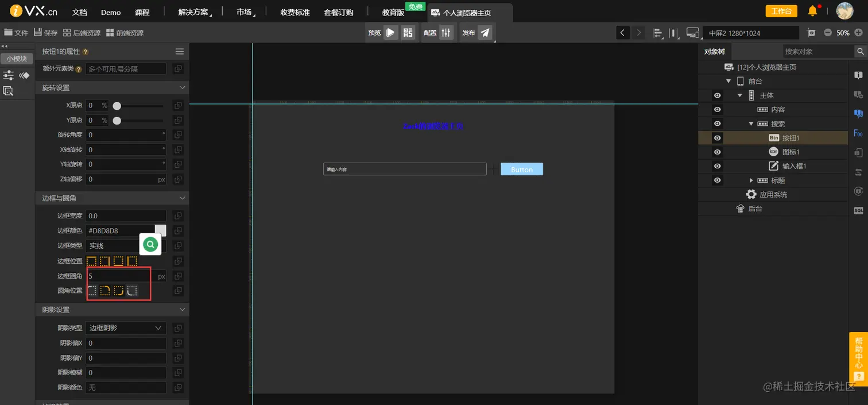This screenshot has width=868, height=405.
Task: Toggle visibility of 标题 group
Action: (x=717, y=180)
